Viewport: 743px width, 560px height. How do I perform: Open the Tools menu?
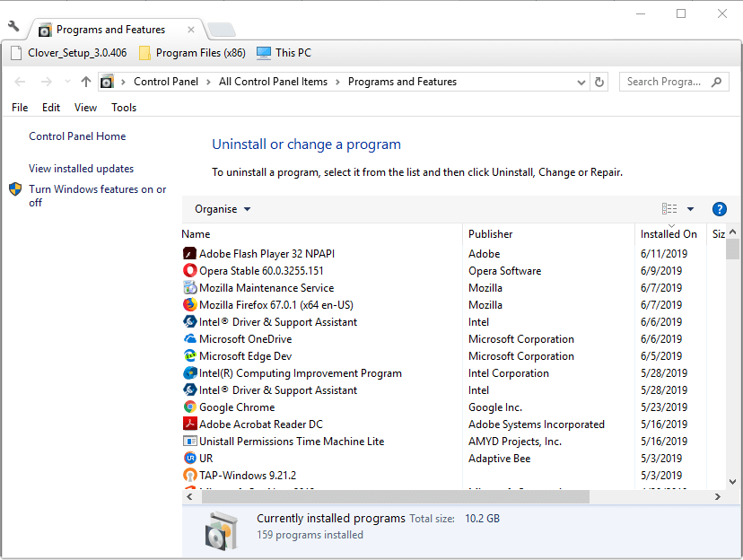pos(124,108)
